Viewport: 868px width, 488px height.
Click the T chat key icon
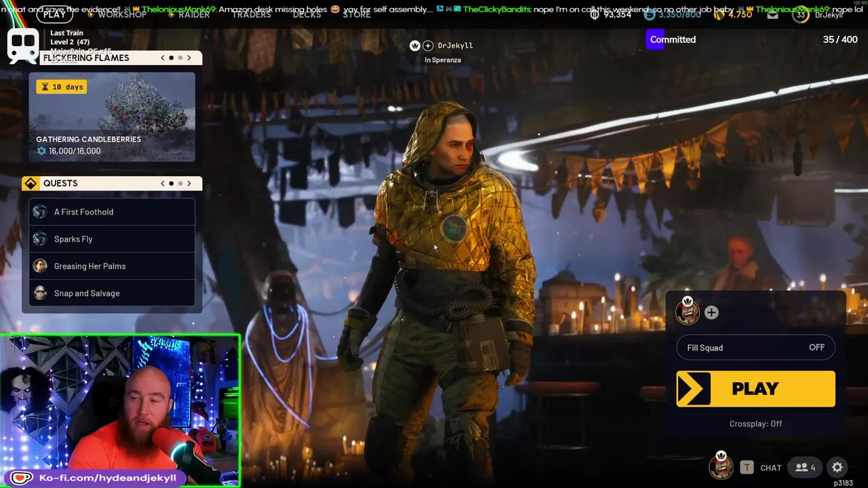(x=747, y=467)
